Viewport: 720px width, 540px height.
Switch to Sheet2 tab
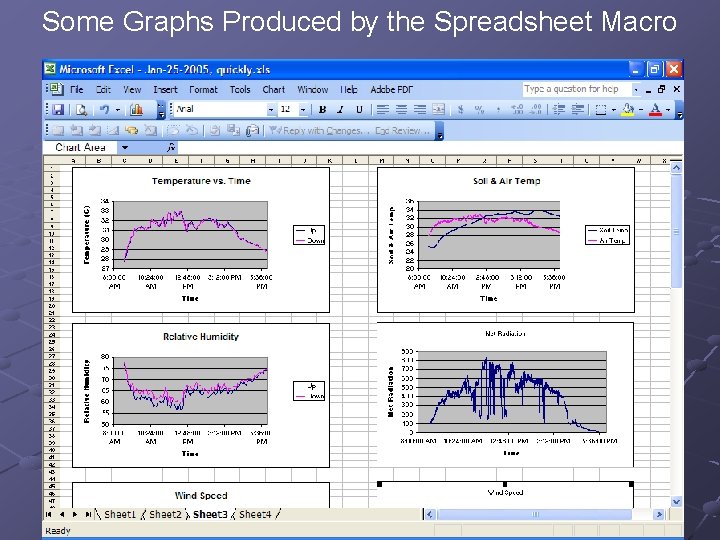[165, 514]
